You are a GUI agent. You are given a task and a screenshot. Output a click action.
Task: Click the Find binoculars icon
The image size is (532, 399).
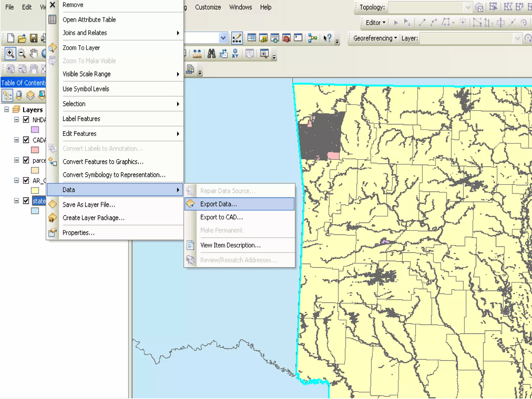click(211, 54)
